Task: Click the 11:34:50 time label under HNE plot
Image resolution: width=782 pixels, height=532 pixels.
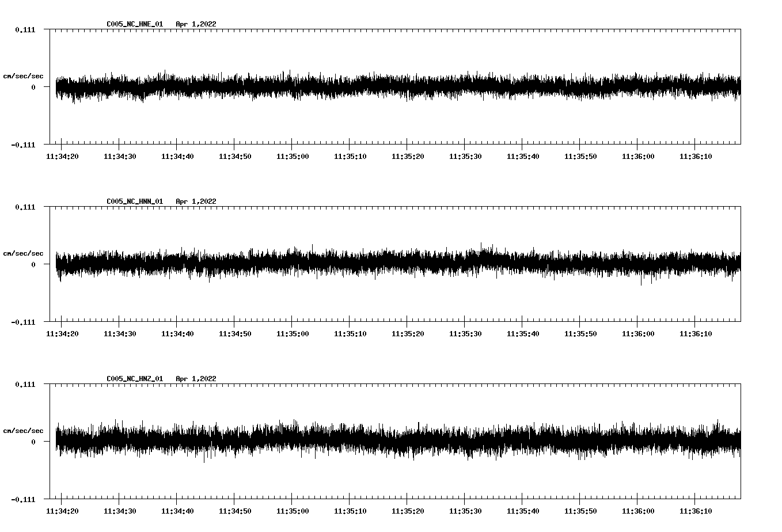Action: tap(235, 157)
